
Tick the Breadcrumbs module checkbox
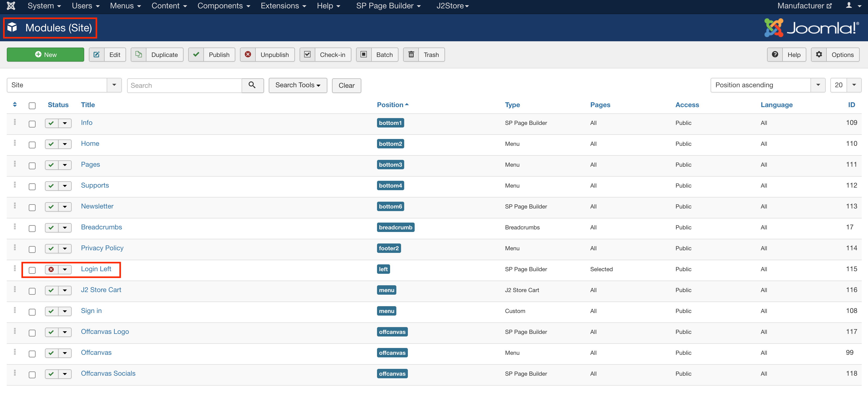[32, 228]
